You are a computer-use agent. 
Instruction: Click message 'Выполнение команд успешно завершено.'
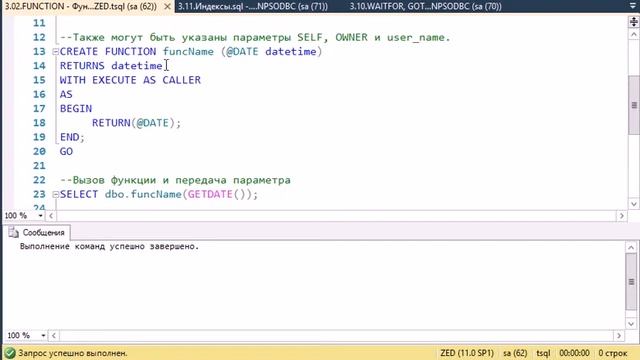pos(109,247)
